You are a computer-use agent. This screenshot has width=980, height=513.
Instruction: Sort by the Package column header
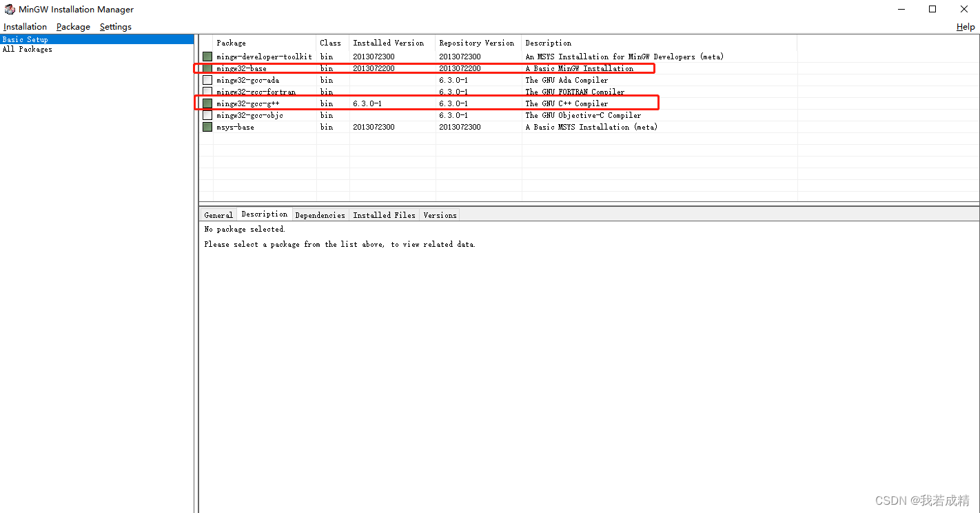click(x=265, y=43)
